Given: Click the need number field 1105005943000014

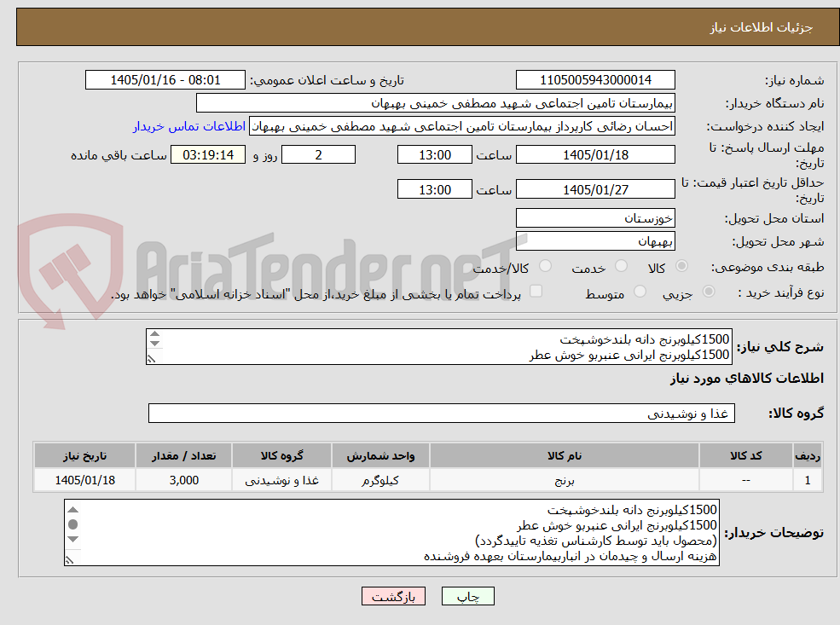Looking at the screenshot, I should (x=595, y=80).
